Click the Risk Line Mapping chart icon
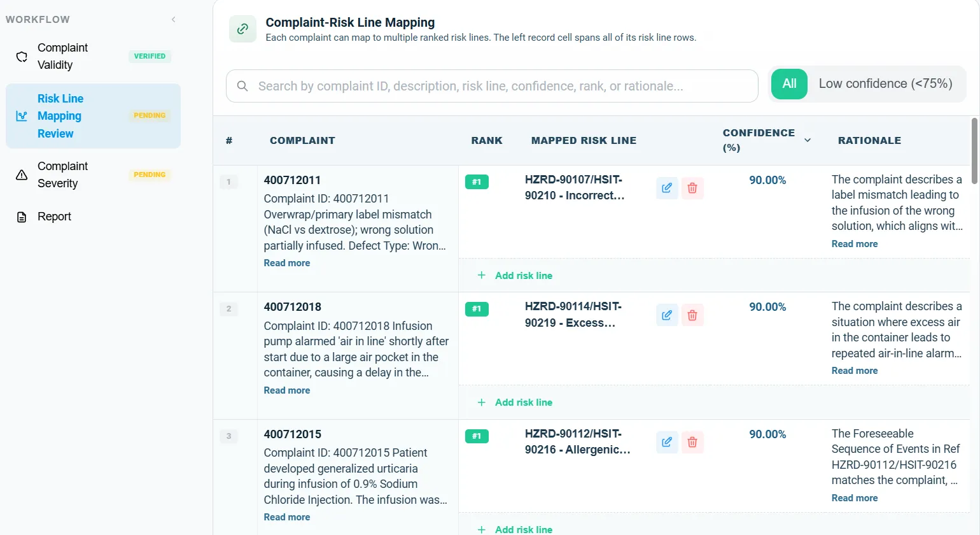 (x=22, y=116)
